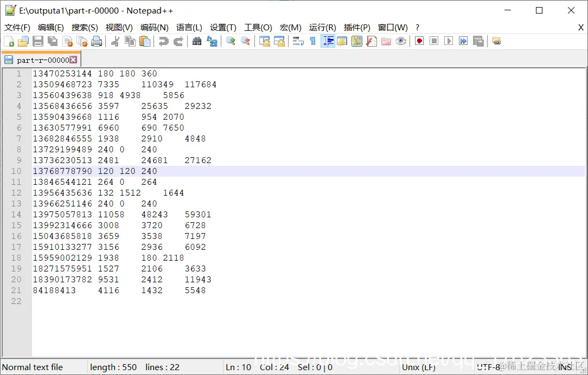The height and width of the screenshot is (375, 588).
Task: Open the Folder as Workspace icon
Action: pyautogui.click(x=386, y=41)
